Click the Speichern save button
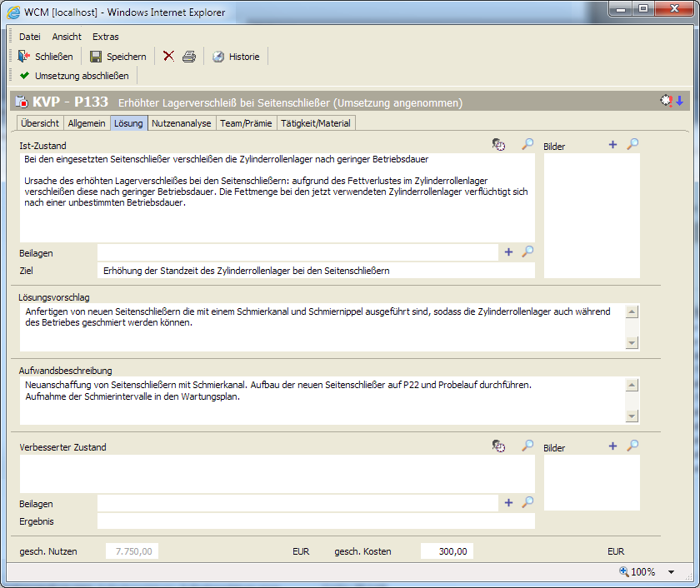The image size is (700, 588). pyautogui.click(x=118, y=57)
